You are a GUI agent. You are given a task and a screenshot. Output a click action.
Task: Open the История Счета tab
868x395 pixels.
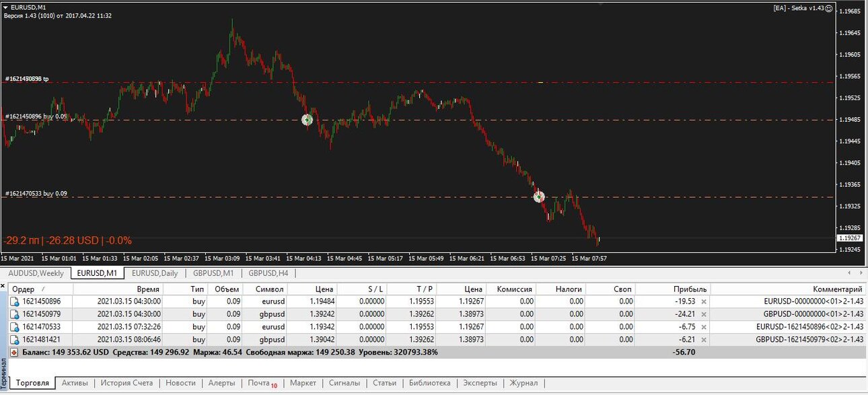[127, 383]
